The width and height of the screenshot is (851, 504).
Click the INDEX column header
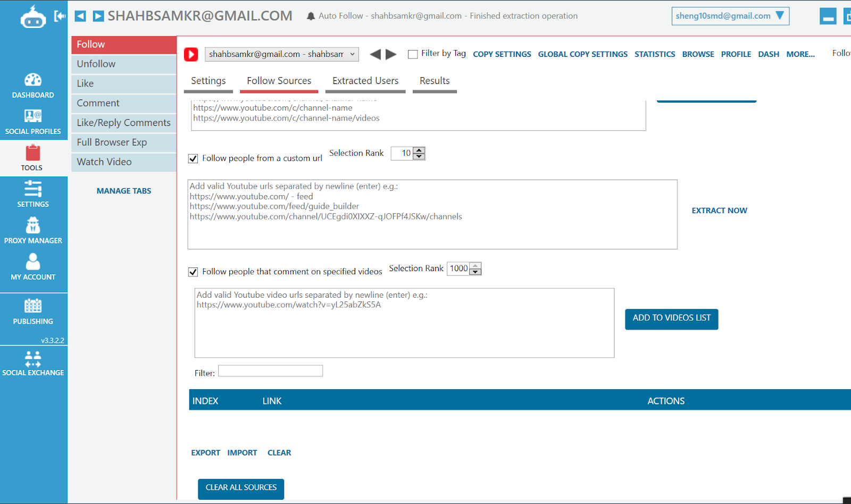(205, 401)
